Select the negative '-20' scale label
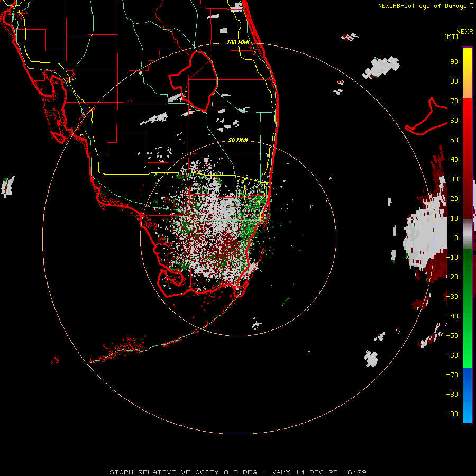476x476 pixels. point(452,277)
